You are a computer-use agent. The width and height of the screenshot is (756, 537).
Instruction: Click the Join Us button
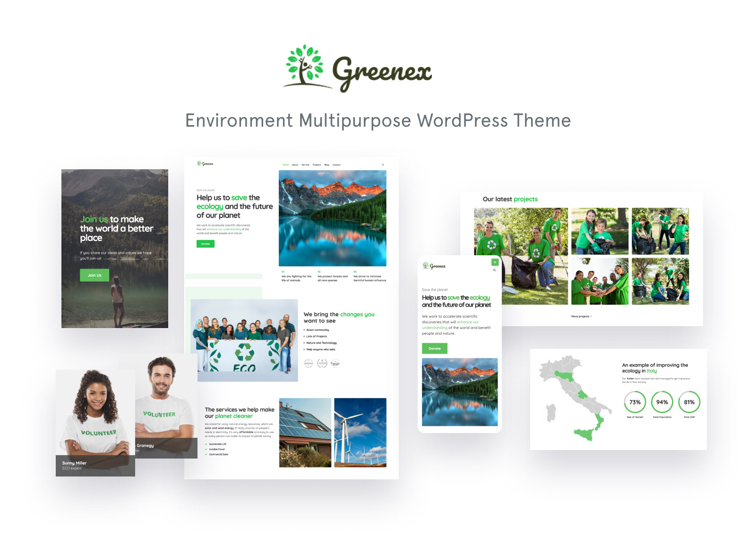[94, 275]
